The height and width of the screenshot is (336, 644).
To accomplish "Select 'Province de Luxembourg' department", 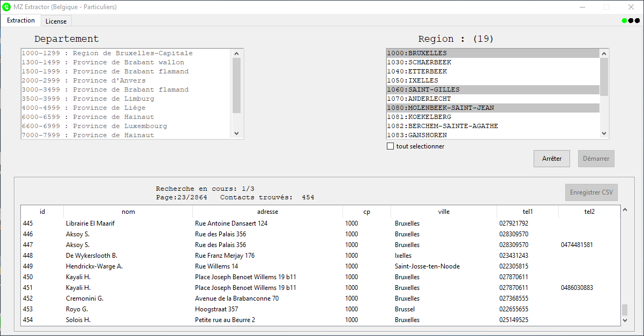I will pyautogui.click(x=126, y=126).
